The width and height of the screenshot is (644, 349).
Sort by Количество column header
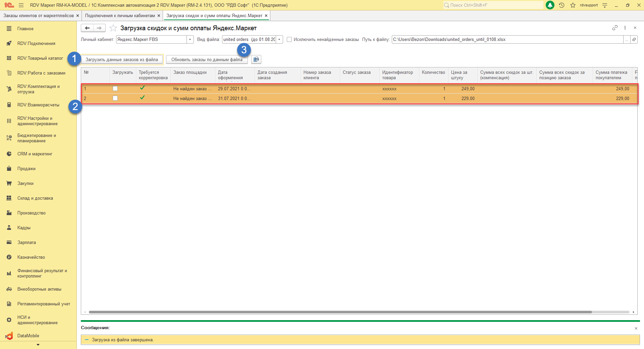pyautogui.click(x=433, y=75)
